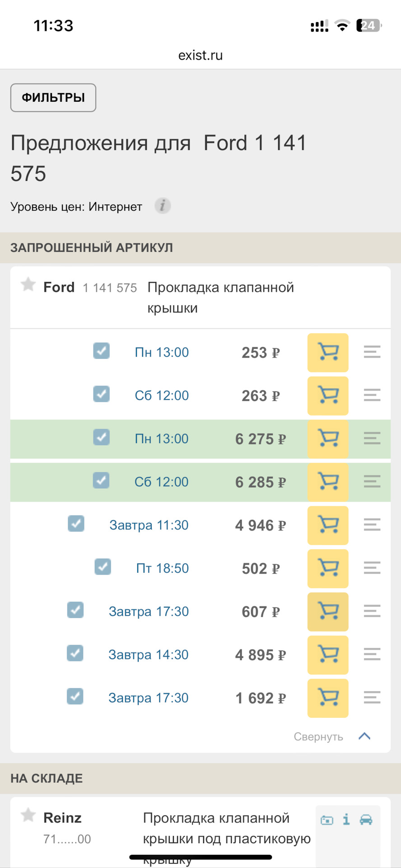Uncheck the checkbox for the Пт 18:50 offer
The width and height of the screenshot is (401, 868).
103,567
